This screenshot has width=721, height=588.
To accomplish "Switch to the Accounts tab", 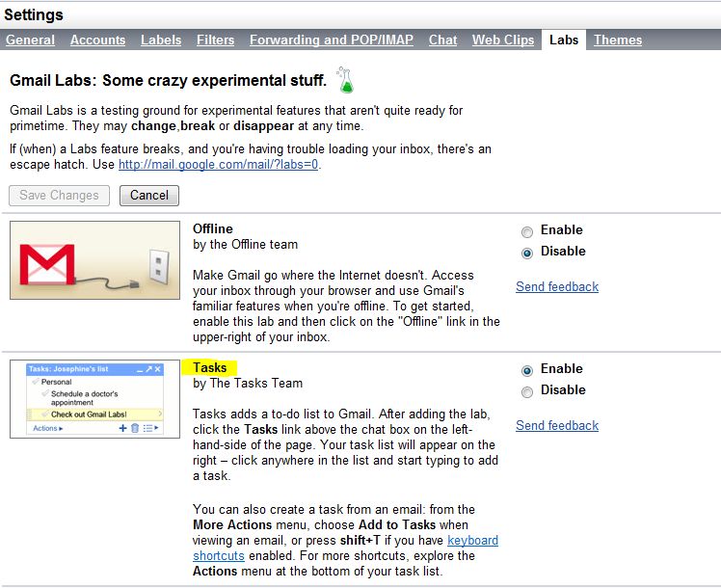I will [98, 40].
